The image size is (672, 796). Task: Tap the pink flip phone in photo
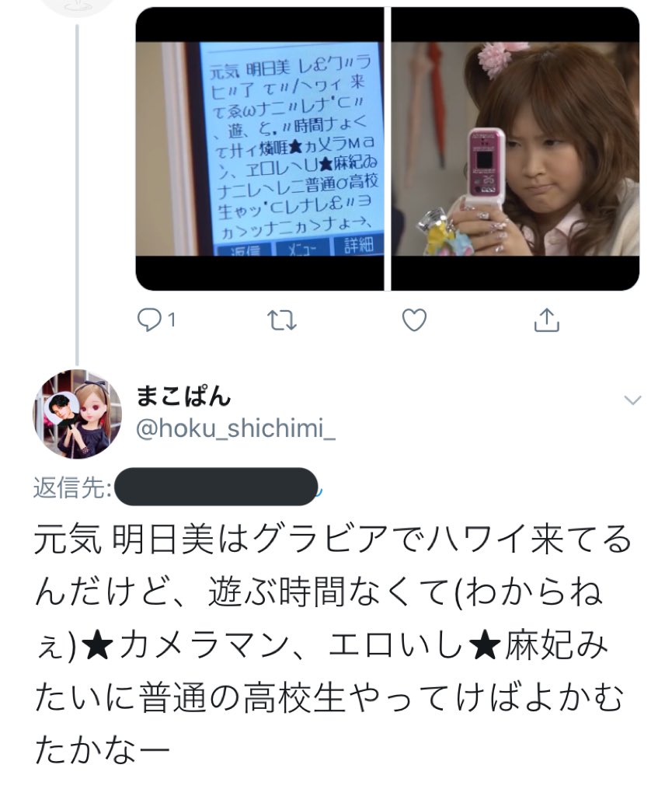(x=486, y=169)
